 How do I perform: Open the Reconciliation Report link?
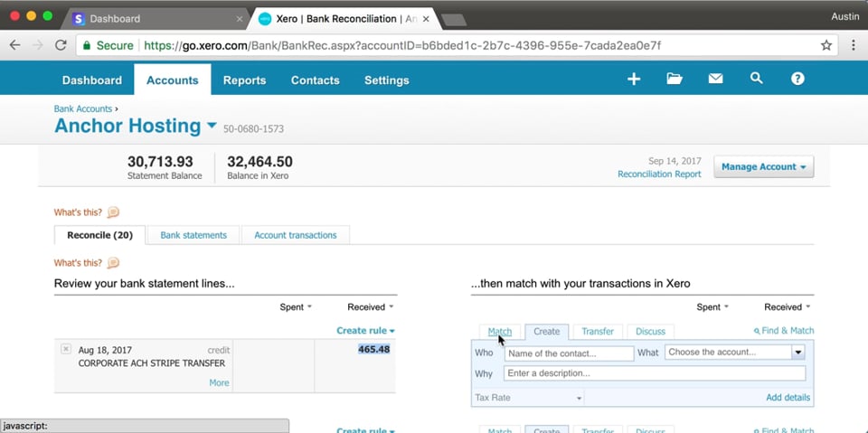point(659,174)
